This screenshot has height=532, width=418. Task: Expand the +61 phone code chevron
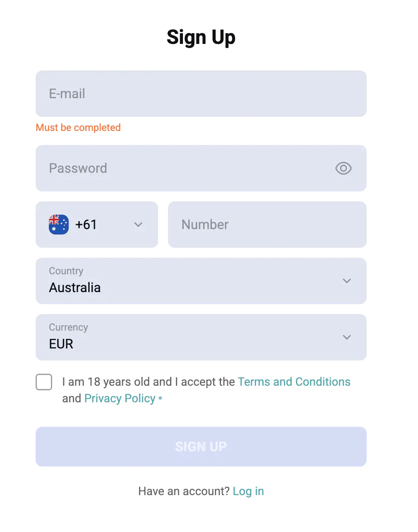138,225
